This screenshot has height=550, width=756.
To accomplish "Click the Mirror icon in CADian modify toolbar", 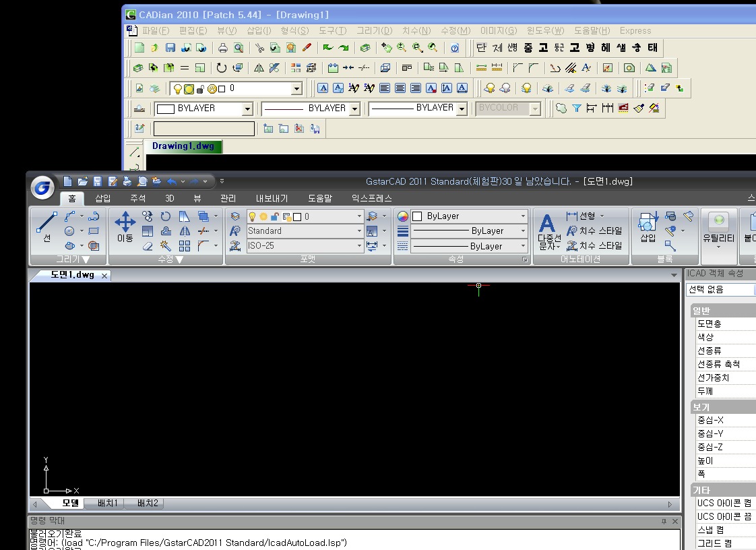I will click(x=259, y=67).
